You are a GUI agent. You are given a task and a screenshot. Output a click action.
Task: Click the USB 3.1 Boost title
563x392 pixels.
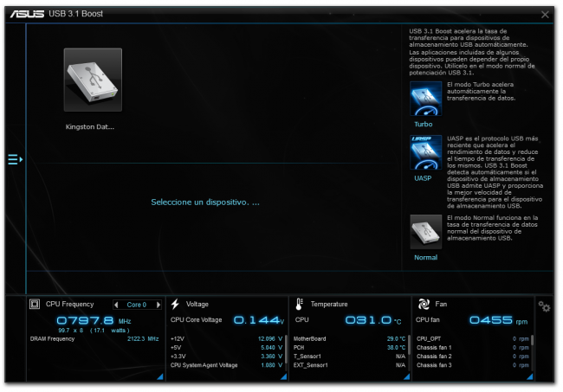pyautogui.click(x=75, y=14)
